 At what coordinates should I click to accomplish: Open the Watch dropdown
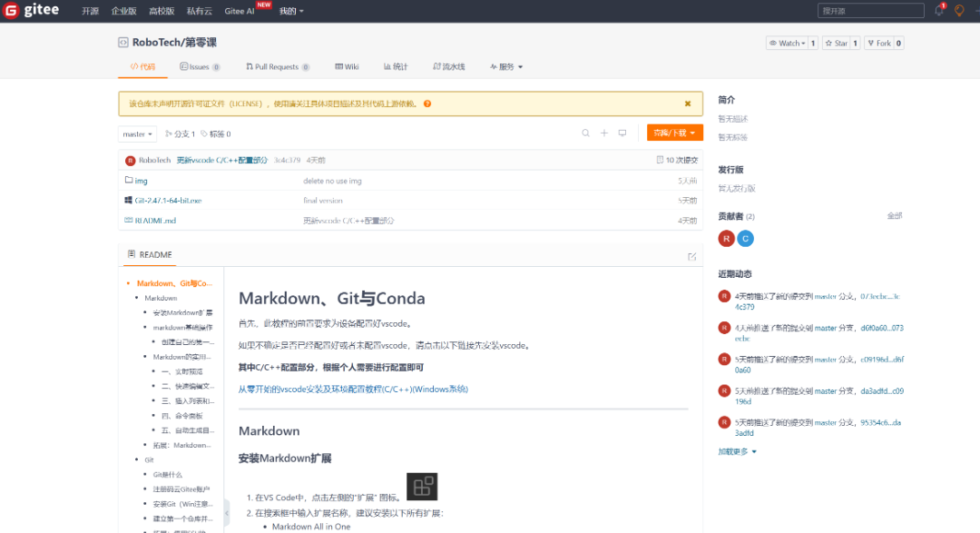click(x=786, y=44)
